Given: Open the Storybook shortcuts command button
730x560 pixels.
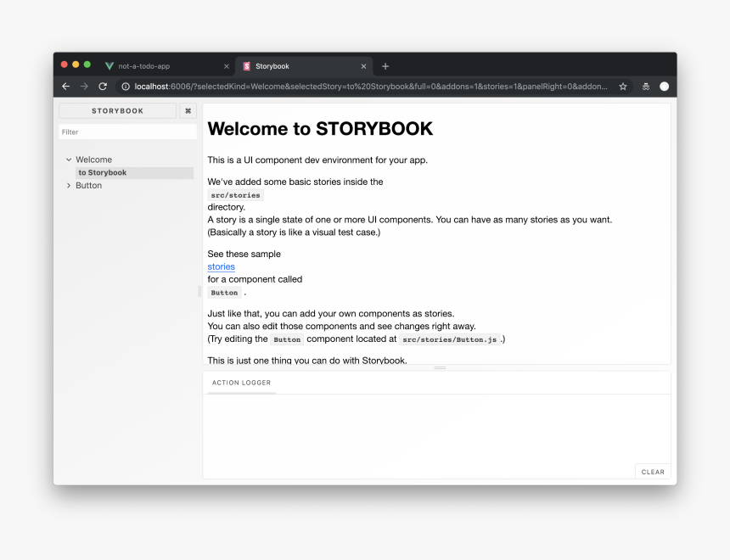Looking at the screenshot, I should [188, 111].
